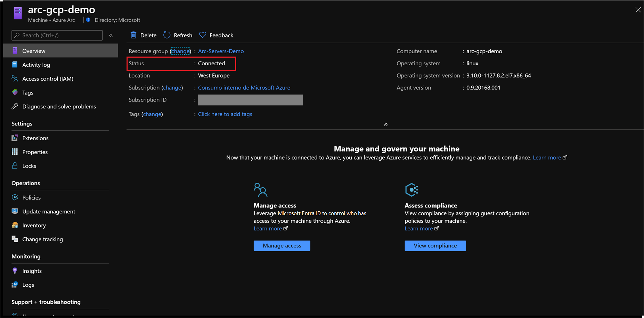This screenshot has height=318, width=644.
Task: Click the arc-gcp-demo machine icon in header
Action: (x=18, y=13)
